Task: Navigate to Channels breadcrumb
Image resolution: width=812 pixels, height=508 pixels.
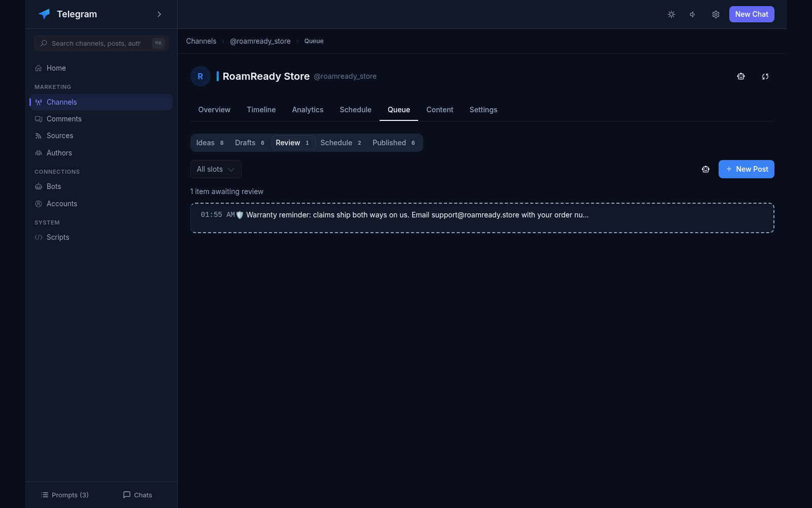Action: [x=201, y=41]
